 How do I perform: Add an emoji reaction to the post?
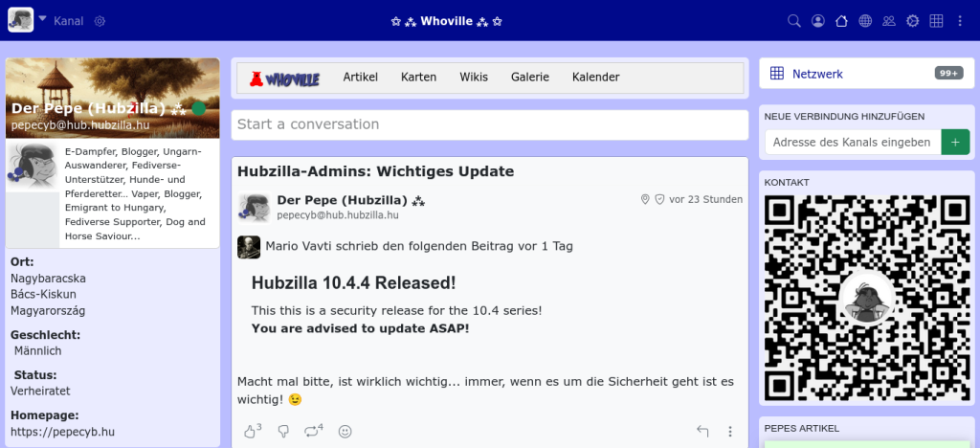(345, 432)
